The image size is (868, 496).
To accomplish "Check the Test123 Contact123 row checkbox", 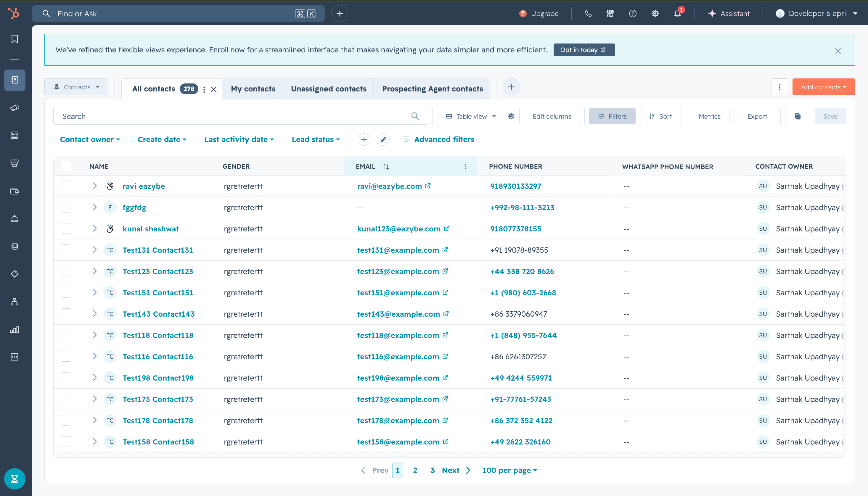I will click(66, 271).
